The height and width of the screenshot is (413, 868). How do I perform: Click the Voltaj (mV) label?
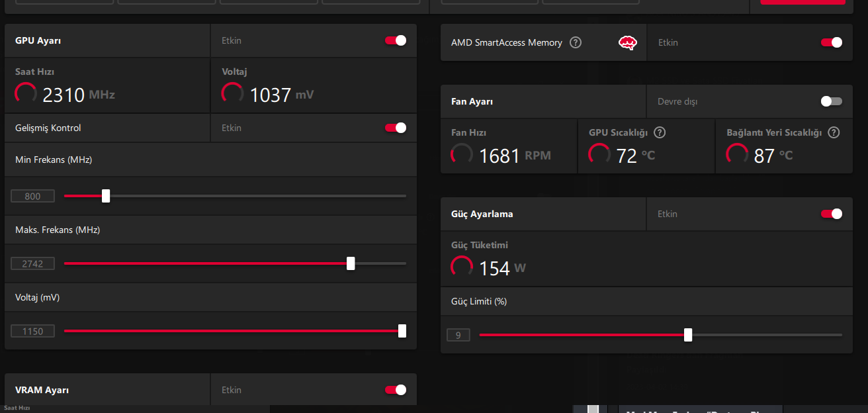[x=38, y=297]
